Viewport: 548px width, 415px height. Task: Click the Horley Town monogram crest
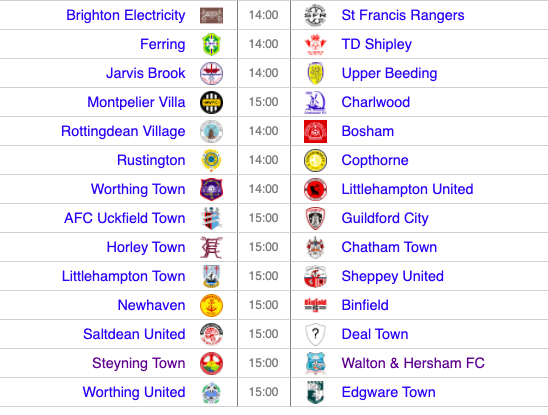tap(211, 247)
